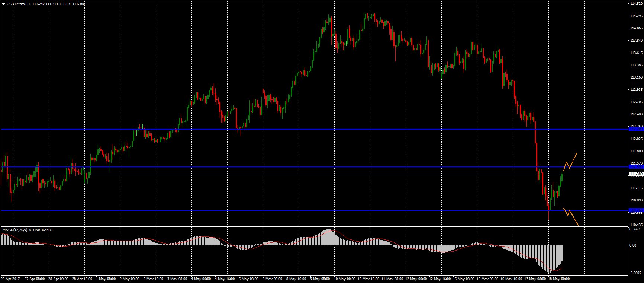644x283 pixels.
Task: Click the blue 112.200 price tag
Action: tap(636, 129)
